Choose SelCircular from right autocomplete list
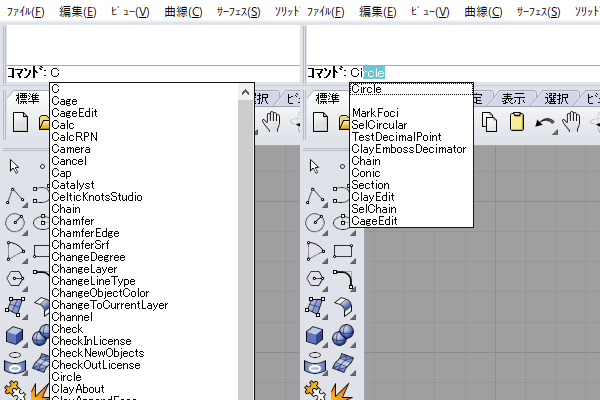 [382, 125]
